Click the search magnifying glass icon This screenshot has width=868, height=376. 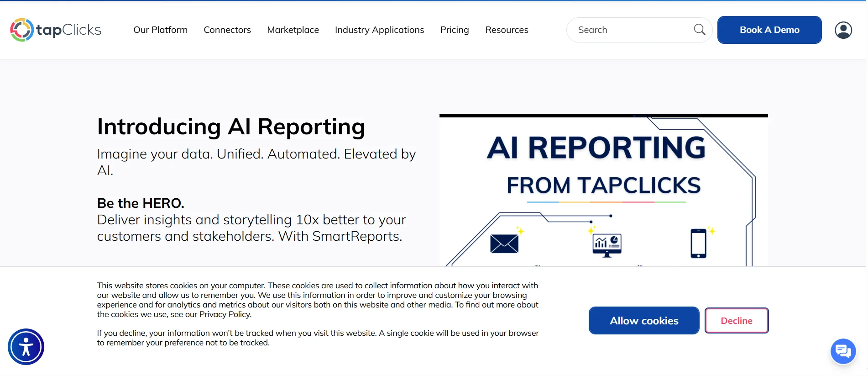[x=699, y=30]
